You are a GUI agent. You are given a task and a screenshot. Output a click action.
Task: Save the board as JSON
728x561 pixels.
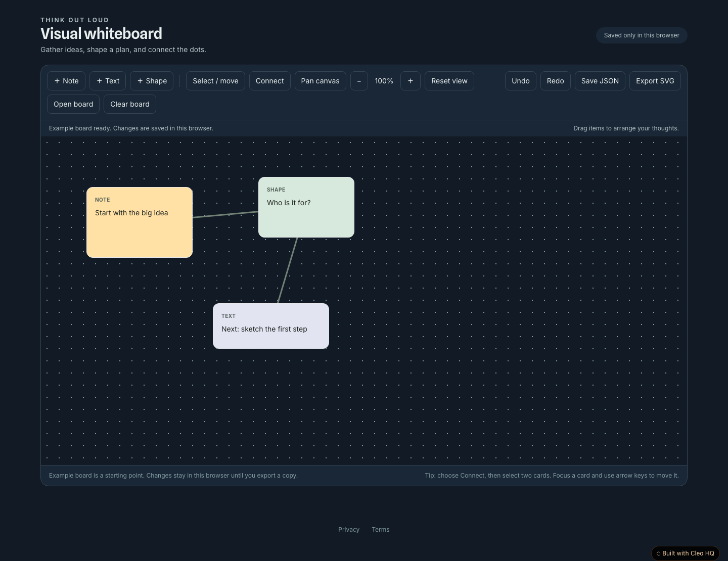click(x=600, y=81)
